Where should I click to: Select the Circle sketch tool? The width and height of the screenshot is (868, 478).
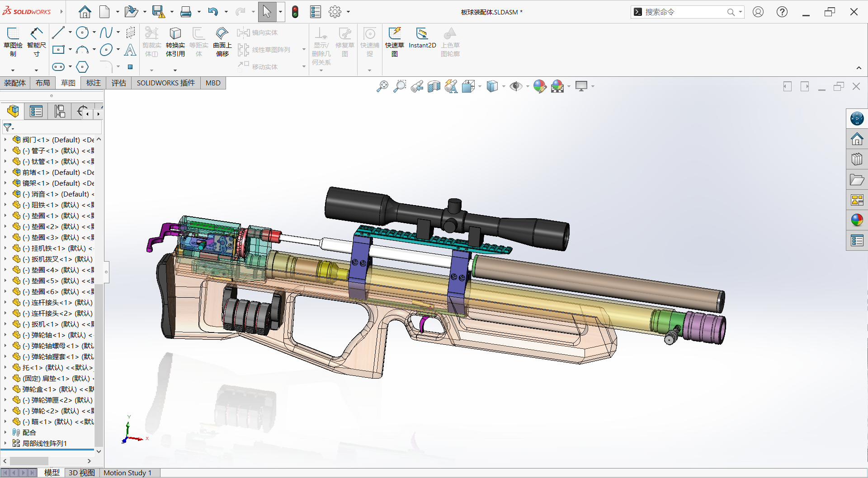click(x=82, y=33)
